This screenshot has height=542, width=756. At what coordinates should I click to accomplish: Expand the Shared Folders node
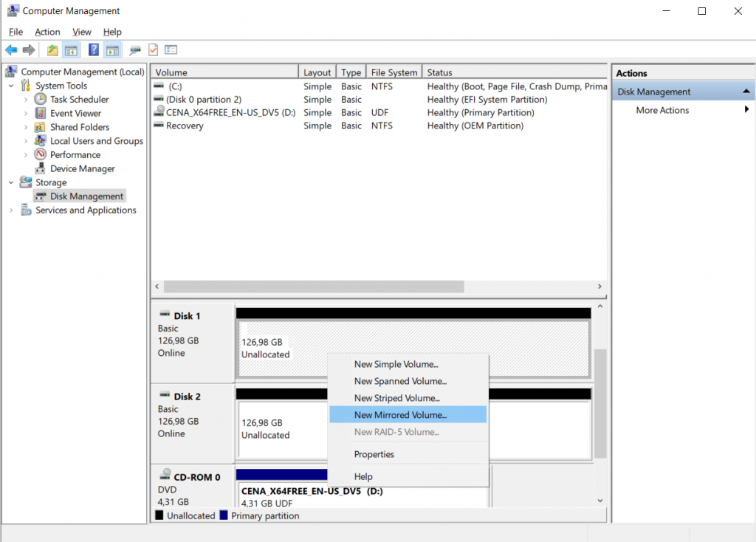(x=26, y=127)
